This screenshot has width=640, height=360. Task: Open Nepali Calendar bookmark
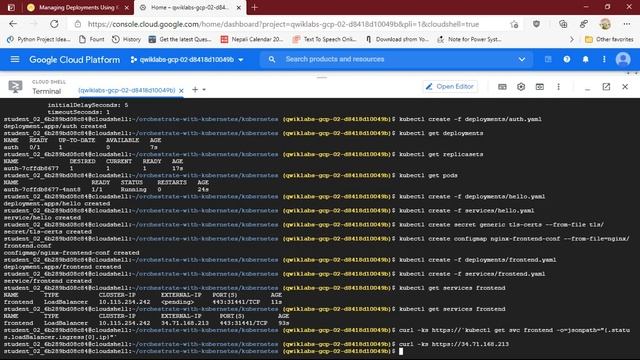[x=251, y=39]
